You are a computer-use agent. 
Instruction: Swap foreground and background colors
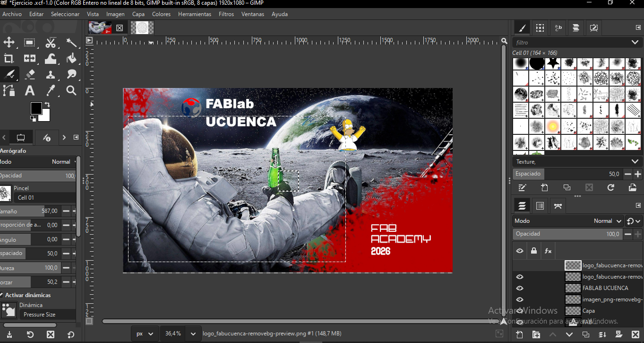(x=47, y=105)
